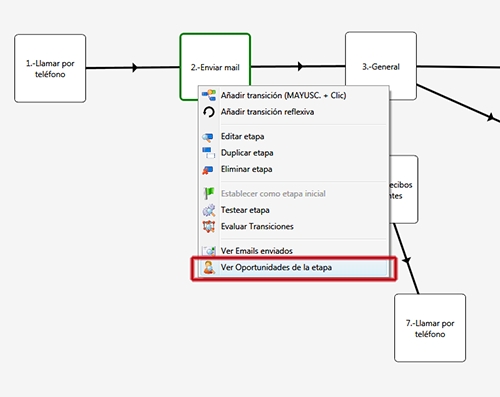Select Testear etapa menu option
This screenshot has height=397, width=500.
tap(294, 210)
